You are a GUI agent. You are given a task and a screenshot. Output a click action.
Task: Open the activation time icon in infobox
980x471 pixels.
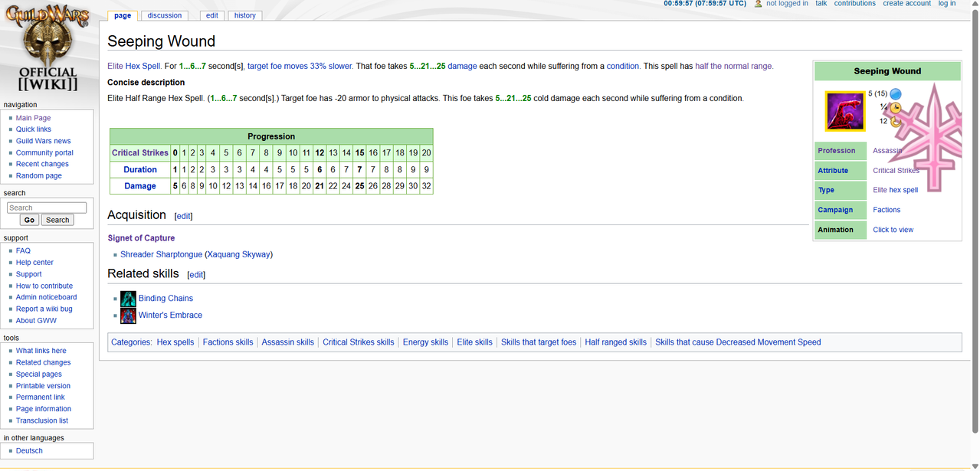pos(895,108)
